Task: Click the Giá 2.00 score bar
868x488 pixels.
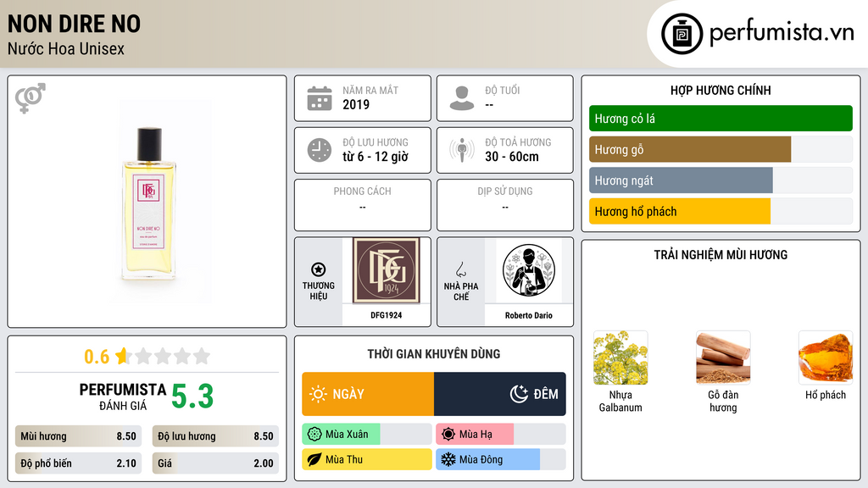Action: [215, 463]
